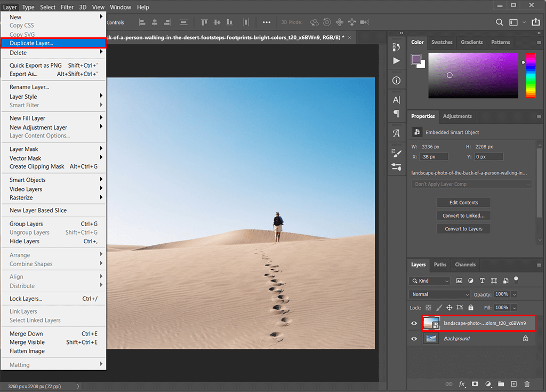Switch to the Swatches tab
This screenshot has width=546, height=392.
point(442,42)
